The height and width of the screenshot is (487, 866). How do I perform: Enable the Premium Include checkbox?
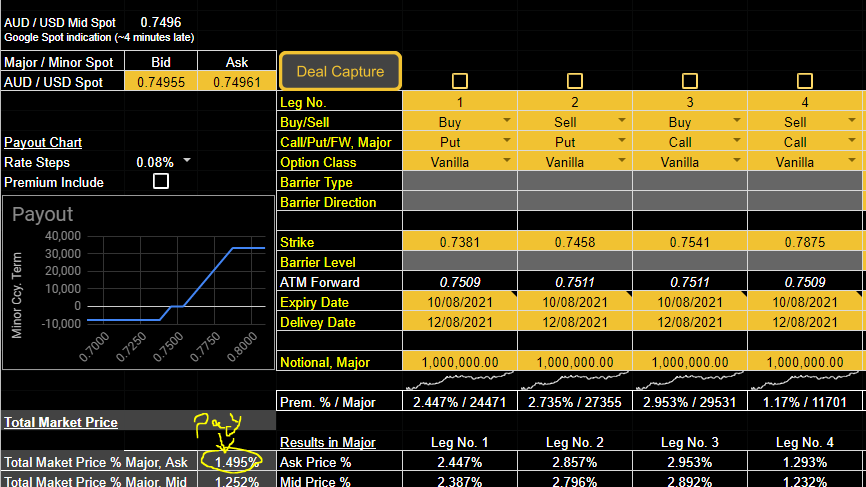pyautogui.click(x=160, y=182)
